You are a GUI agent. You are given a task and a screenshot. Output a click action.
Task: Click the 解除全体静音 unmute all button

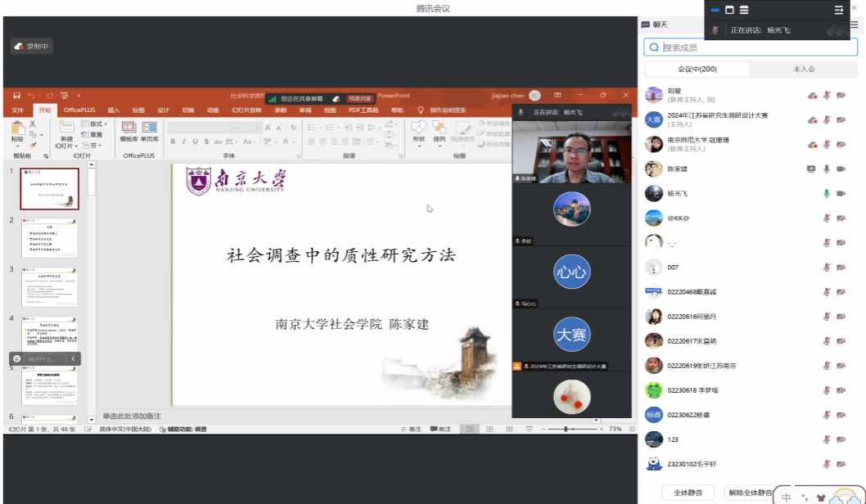[750, 493]
